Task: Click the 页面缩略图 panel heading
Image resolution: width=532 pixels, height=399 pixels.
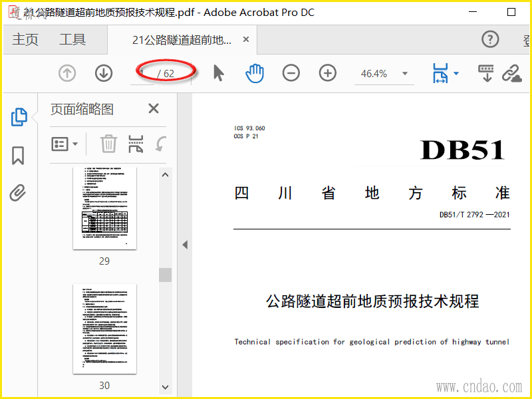Action: click(82, 109)
